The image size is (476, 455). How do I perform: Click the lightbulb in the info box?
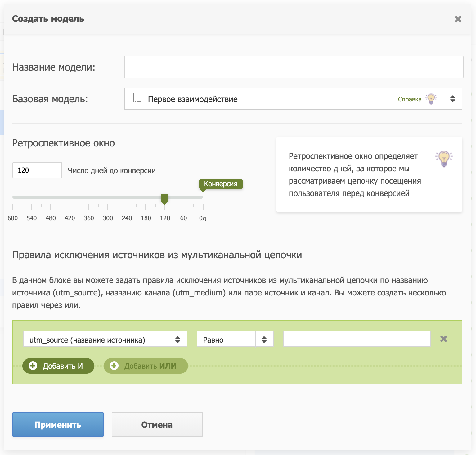[444, 159]
